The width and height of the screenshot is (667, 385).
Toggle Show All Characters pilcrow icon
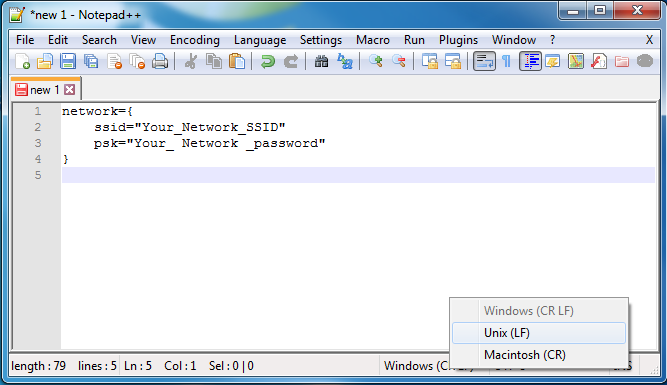[506, 61]
